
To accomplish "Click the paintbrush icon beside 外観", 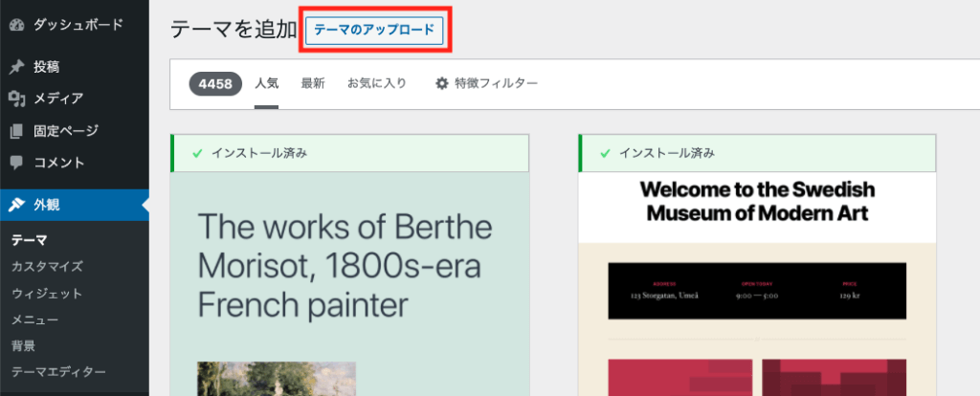I will [16, 205].
